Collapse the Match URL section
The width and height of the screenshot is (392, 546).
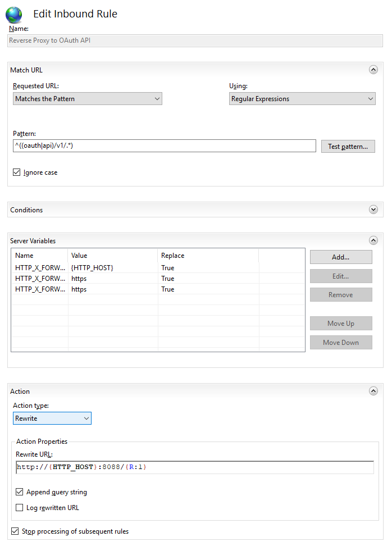pos(373,70)
